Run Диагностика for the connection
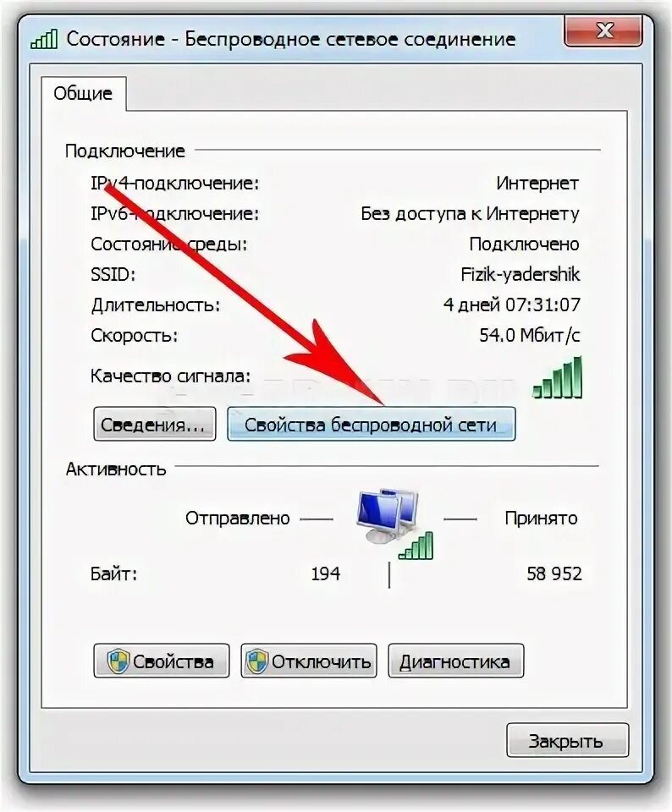Image resolution: width=672 pixels, height=812 pixels. click(455, 661)
